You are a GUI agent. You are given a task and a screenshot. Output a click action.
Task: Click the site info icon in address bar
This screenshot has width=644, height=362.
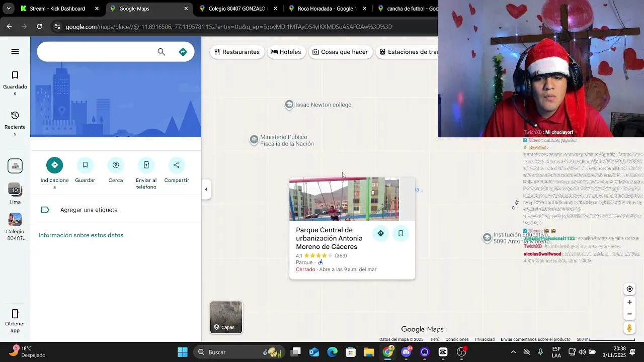[57, 27]
